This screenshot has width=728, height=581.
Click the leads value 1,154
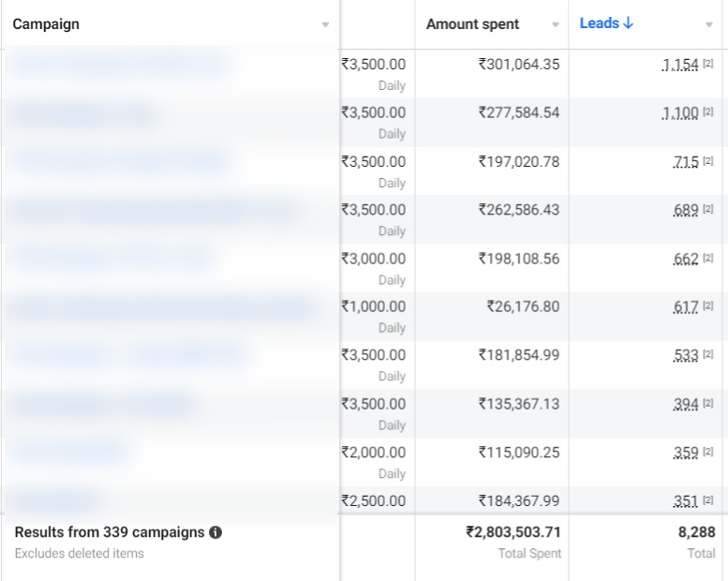[x=680, y=65]
